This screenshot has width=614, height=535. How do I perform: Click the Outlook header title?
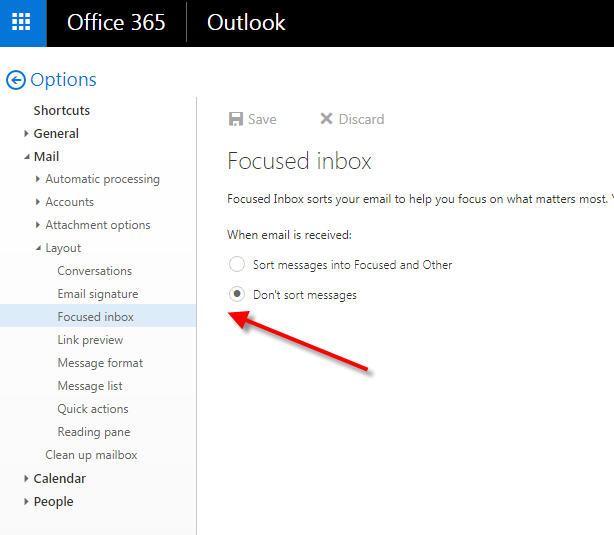pyautogui.click(x=246, y=22)
